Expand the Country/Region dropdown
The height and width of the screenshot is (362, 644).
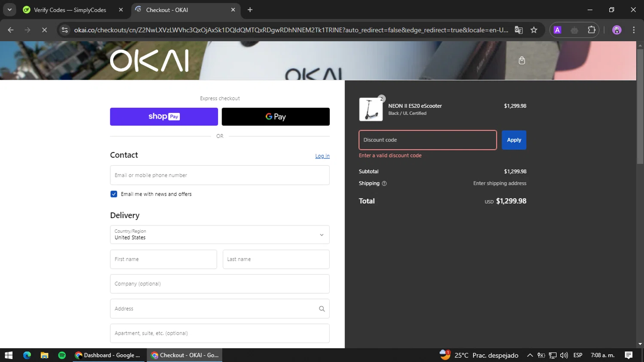[x=220, y=234]
